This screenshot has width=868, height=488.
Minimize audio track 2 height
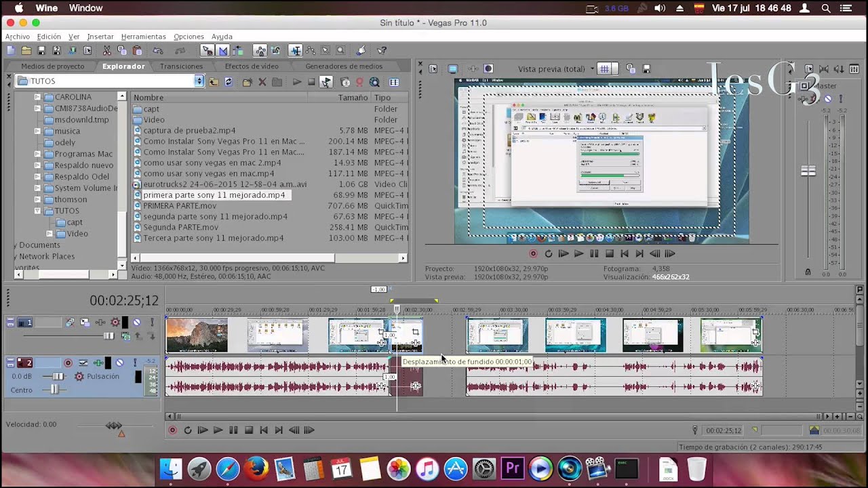(x=10, y=359)
